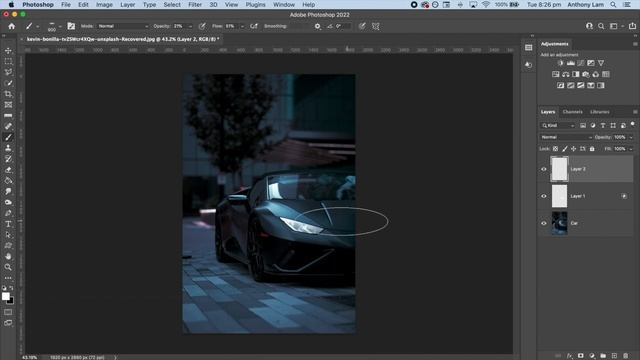Image resolution: width=640 pixels, height=360 pixels.
Task: Open the Select menu
Action: [x=172, y=4]
